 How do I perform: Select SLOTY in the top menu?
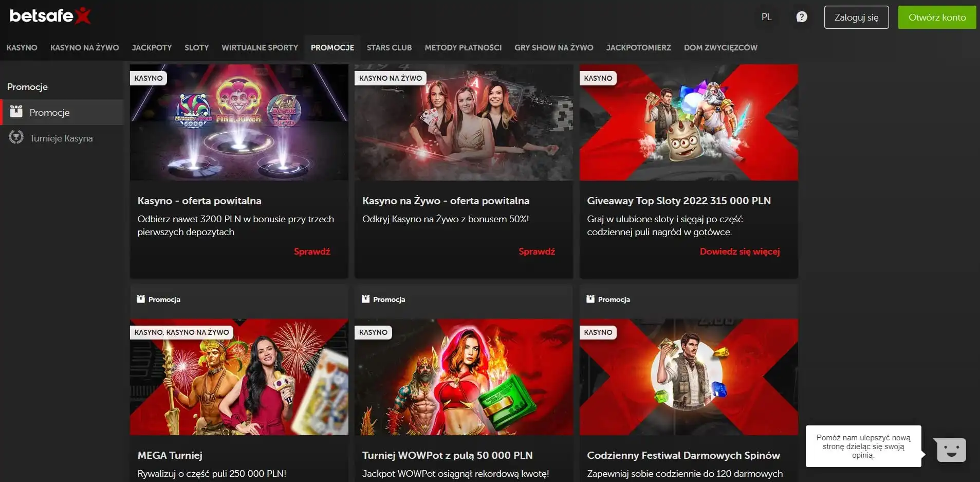tap(197, 47)
